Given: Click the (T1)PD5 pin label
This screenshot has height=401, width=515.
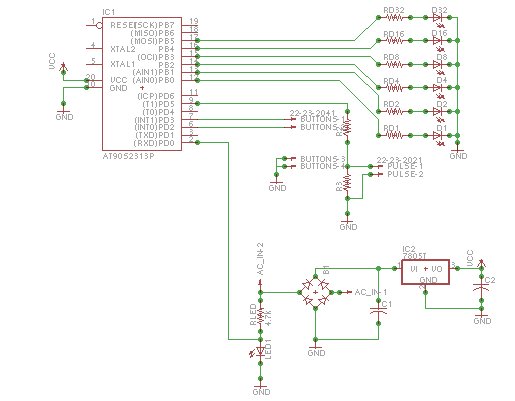Looking at the screenshot, I should [158, 104].
